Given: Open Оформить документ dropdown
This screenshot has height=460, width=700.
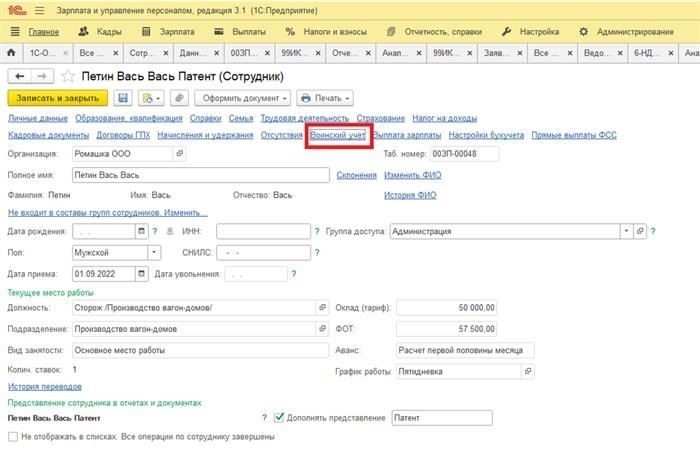Looking at the screenshot, I should tap(242, 98).
